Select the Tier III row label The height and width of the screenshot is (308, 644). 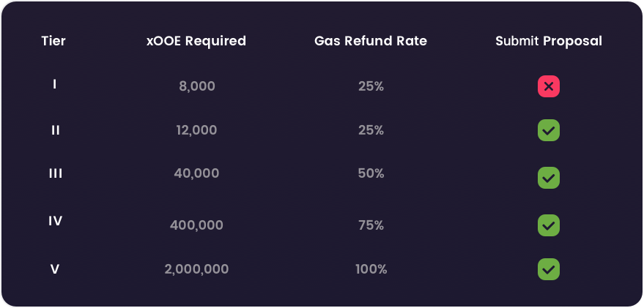56,173
